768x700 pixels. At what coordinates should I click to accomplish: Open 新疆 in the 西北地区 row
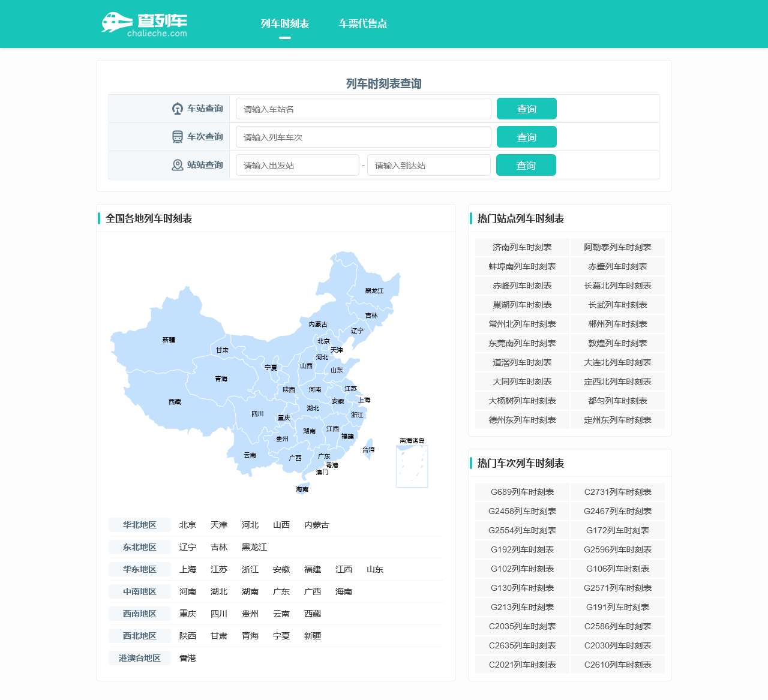(313, 636)
